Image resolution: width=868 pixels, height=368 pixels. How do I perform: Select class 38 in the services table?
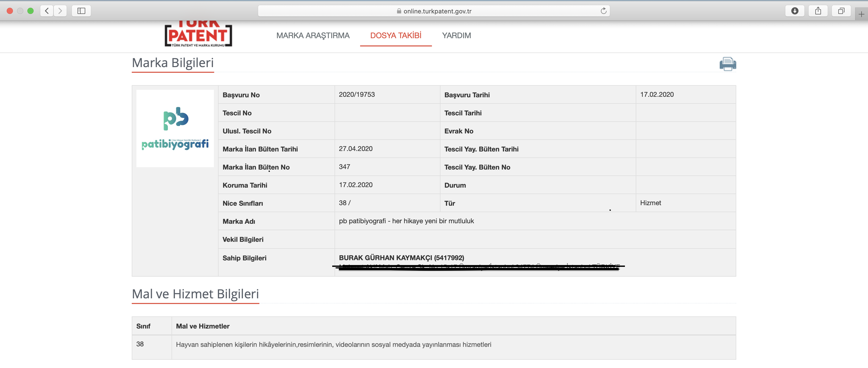140,344
